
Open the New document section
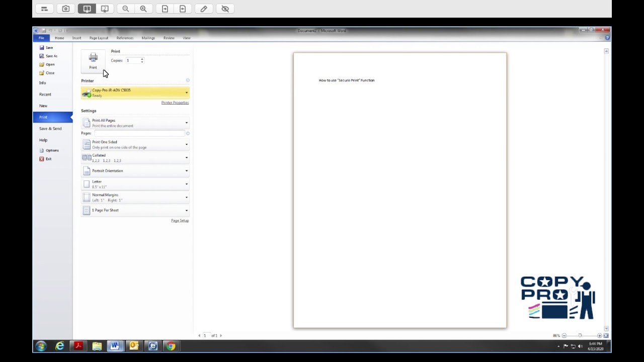pyautogui.click(x=43, y=106)
